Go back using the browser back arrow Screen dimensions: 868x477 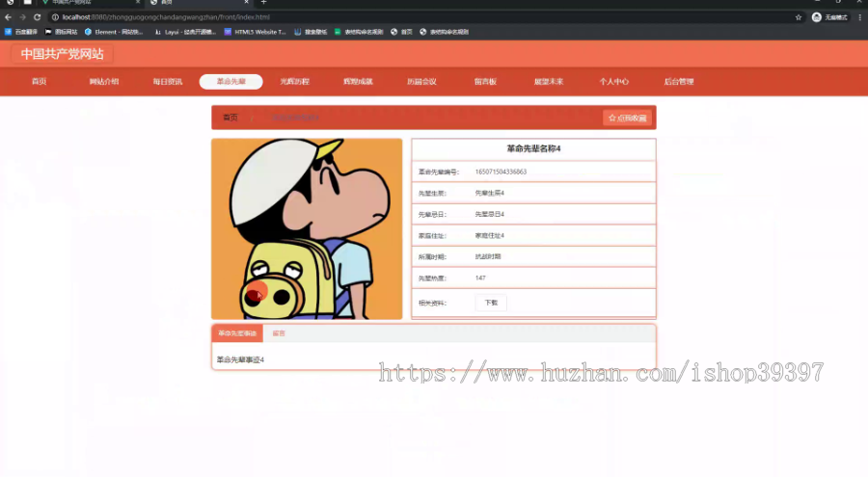(8, 17)
